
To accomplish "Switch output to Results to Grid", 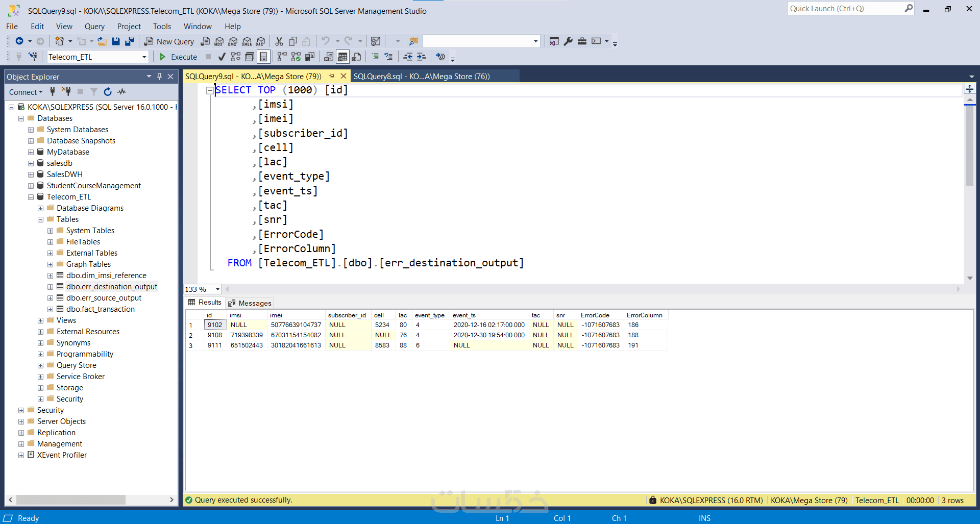I will (x=342, y=57).
